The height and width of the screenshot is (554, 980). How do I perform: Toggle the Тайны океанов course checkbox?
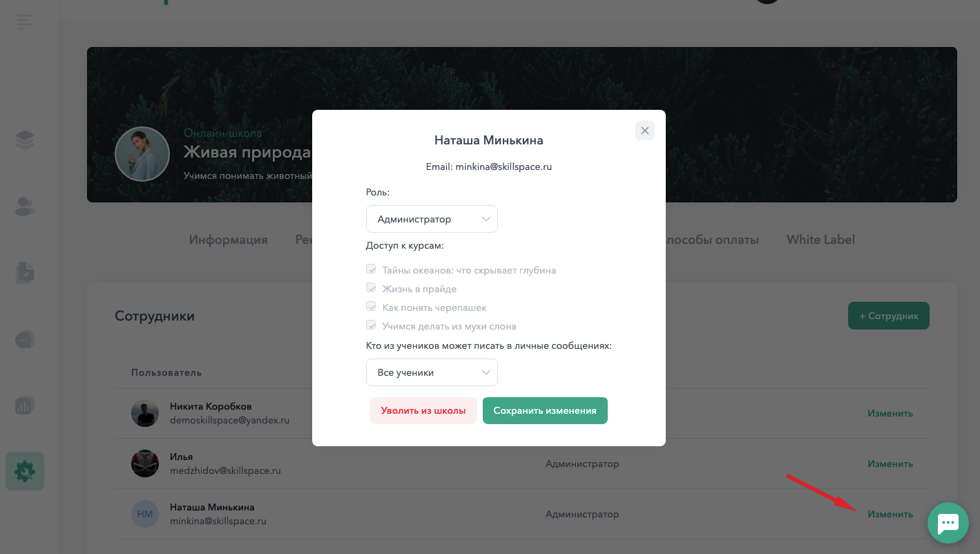[371, 269]
